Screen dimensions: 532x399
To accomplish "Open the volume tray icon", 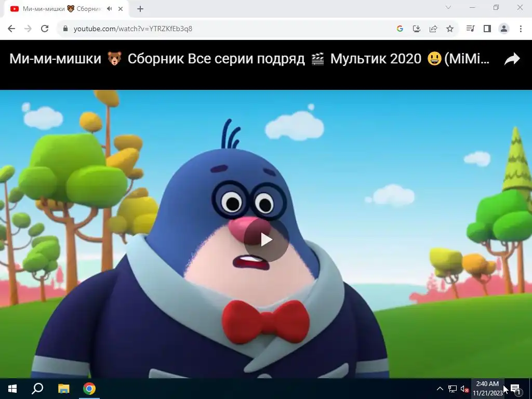I will tap(464, 389).
